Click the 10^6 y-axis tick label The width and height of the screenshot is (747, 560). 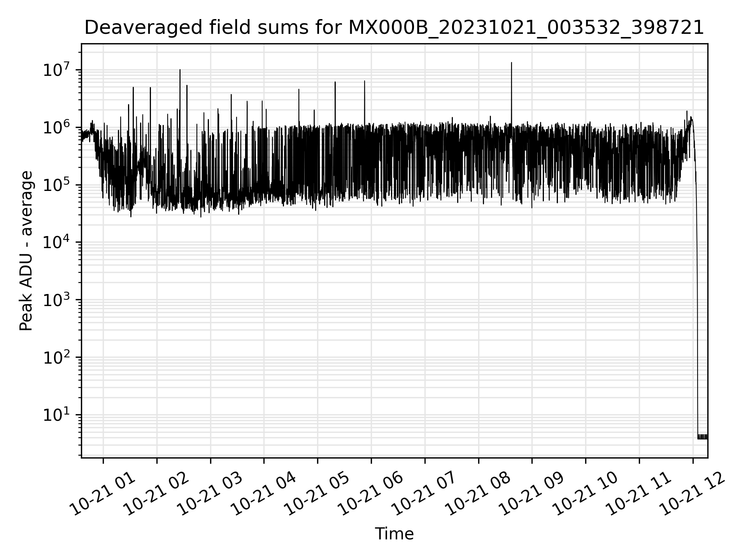(x=56, y=128)
